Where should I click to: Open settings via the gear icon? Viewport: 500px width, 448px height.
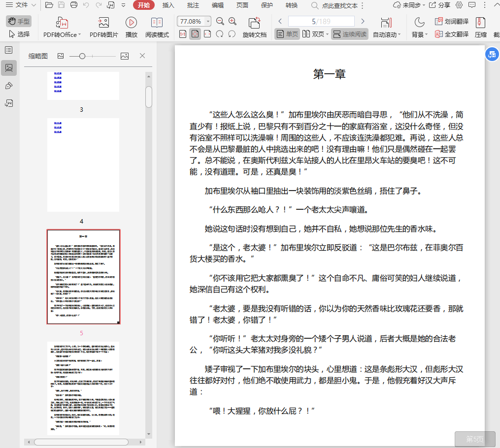pyautogui.click(x=459, y=5)
